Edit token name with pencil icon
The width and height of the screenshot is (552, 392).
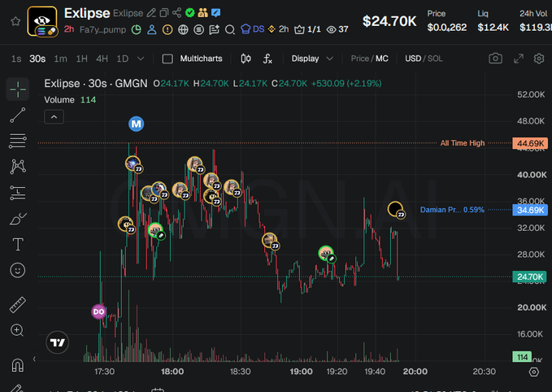151,13
